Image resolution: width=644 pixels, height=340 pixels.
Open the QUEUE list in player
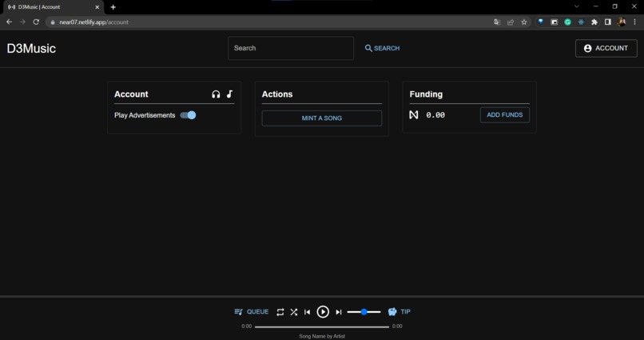(x=251, y=312)
